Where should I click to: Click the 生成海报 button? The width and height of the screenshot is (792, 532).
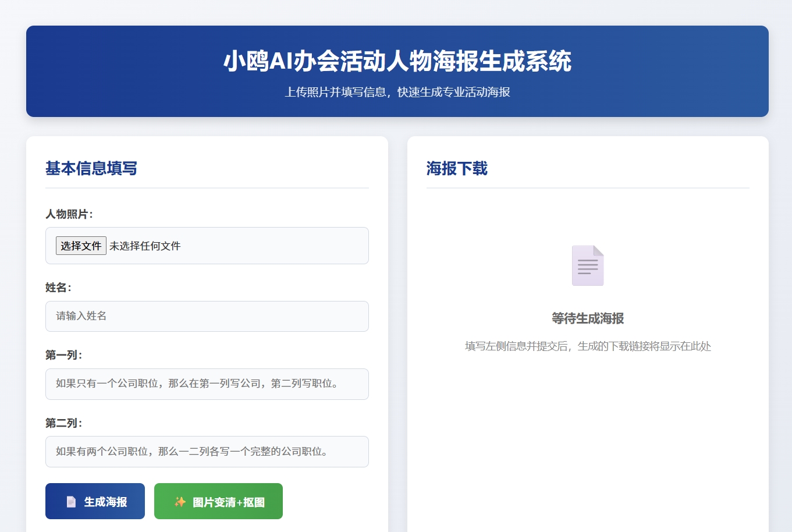tap(95, 501)
